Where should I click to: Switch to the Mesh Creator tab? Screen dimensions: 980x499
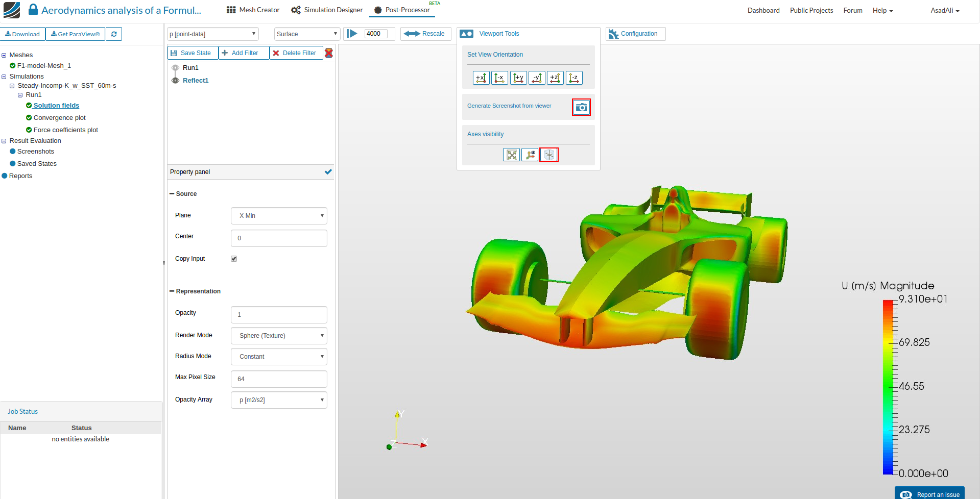click(x=253, y=10)
